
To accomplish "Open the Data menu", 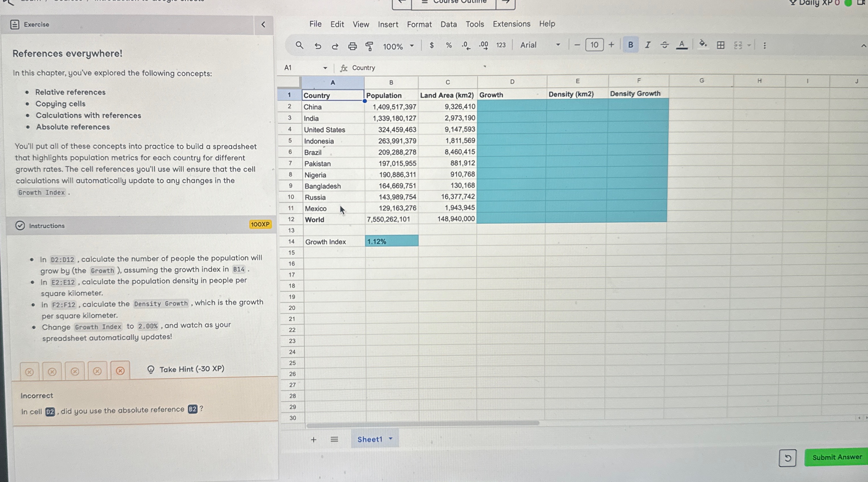I will [x=448, y=24].
